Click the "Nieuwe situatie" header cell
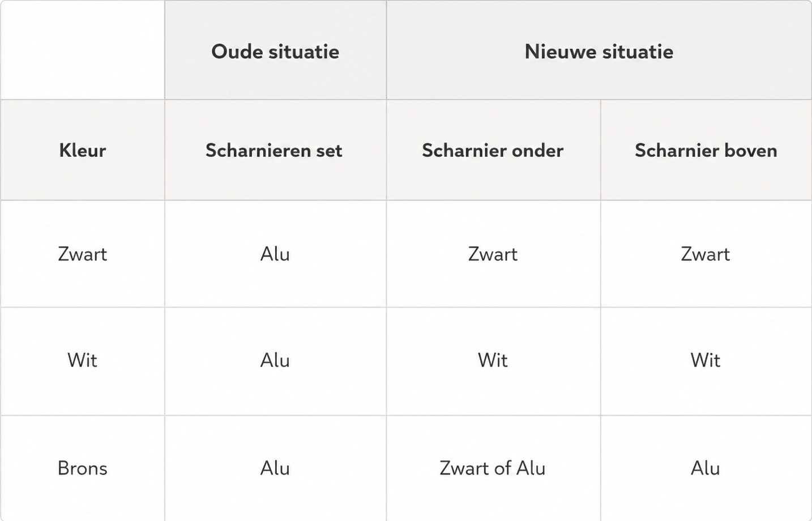812x521 pixels. 599,51
